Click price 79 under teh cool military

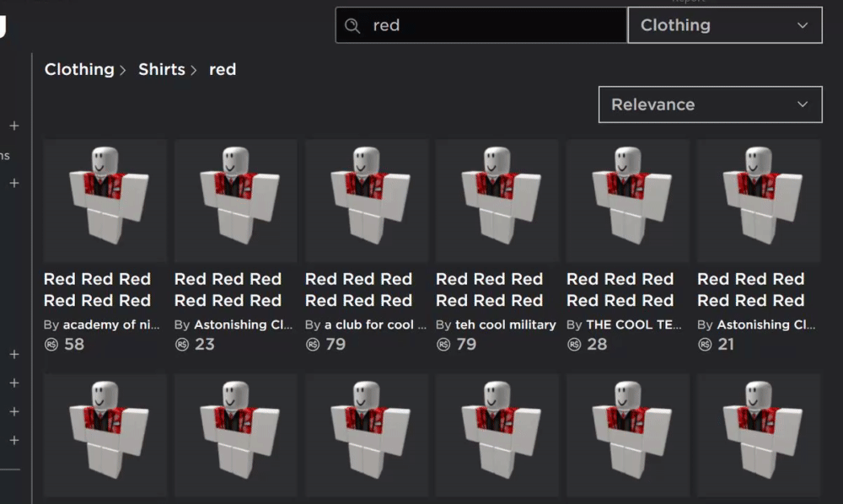[x=466, y=345]
